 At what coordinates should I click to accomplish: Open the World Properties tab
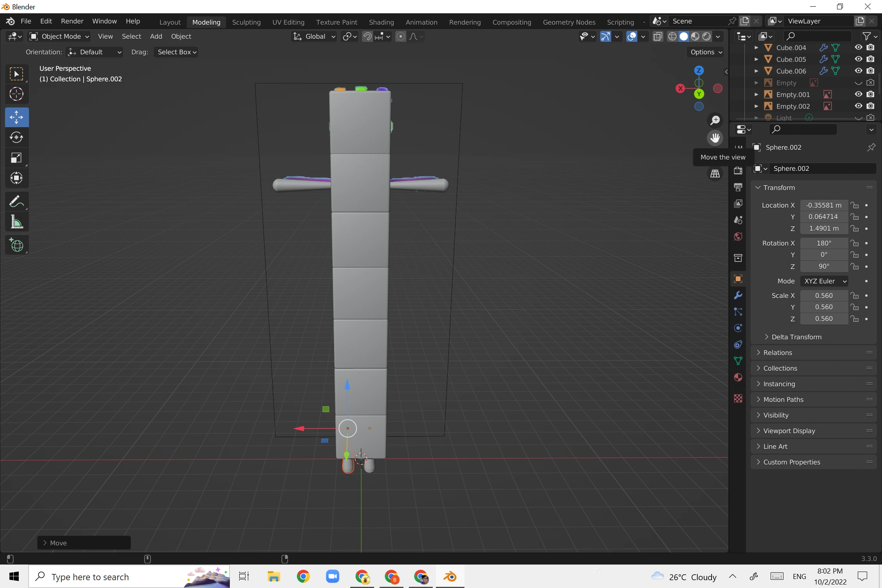click(738, 236)
